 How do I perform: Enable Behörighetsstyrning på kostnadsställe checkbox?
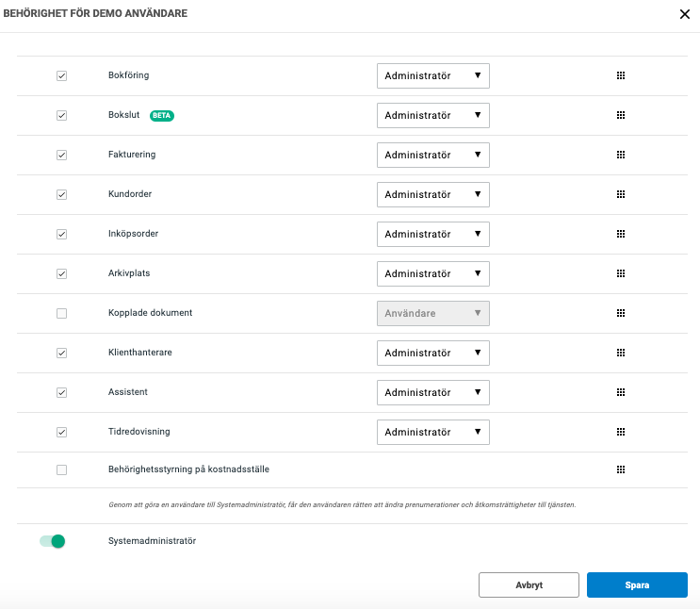pyautogui.click(x=61, y=469)
